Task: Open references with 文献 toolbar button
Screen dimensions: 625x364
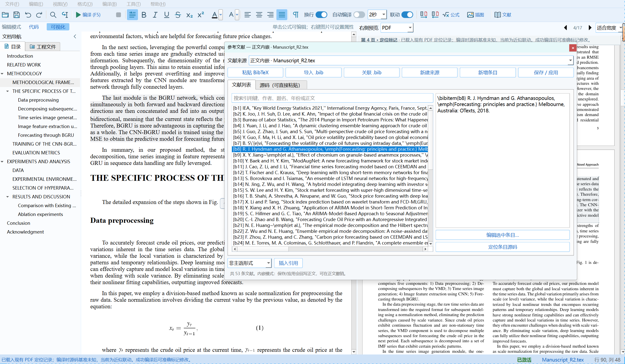Action: point(503,15)
